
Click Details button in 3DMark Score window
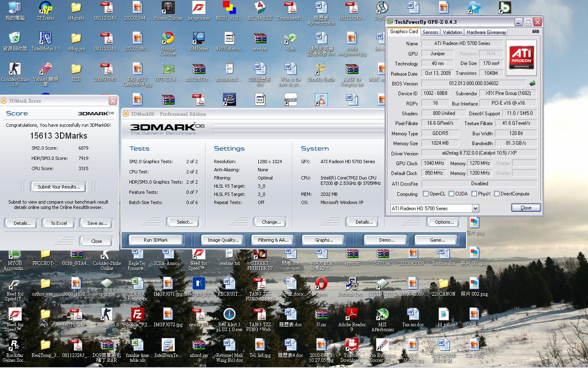tap(22, 223)
